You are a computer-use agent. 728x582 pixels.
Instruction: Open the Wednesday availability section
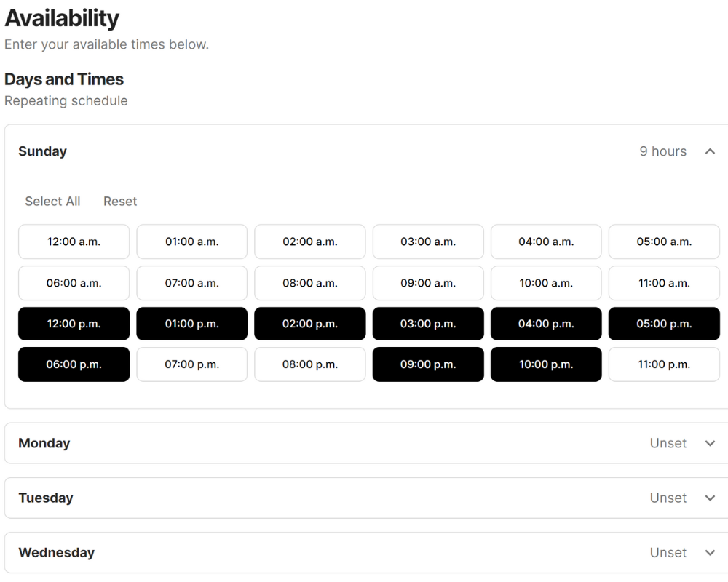710,552
